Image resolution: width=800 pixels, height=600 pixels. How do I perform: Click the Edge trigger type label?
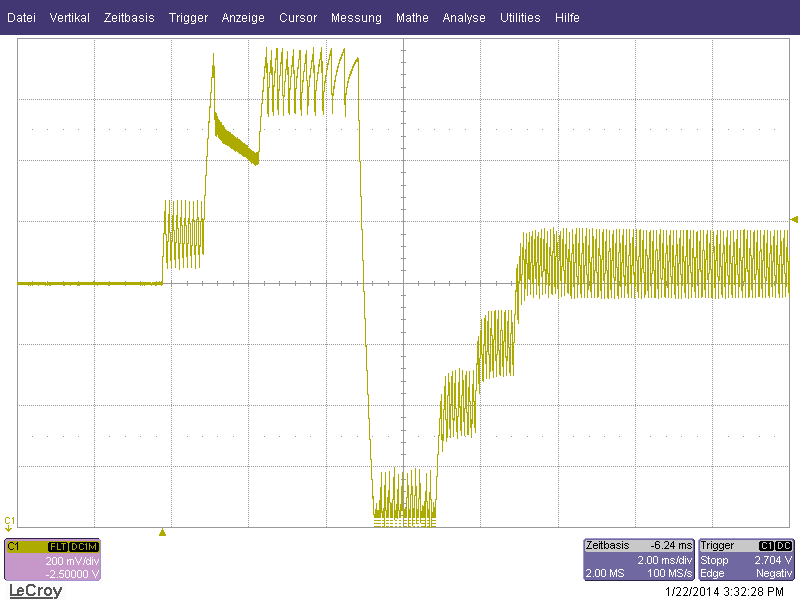[712, 573]
